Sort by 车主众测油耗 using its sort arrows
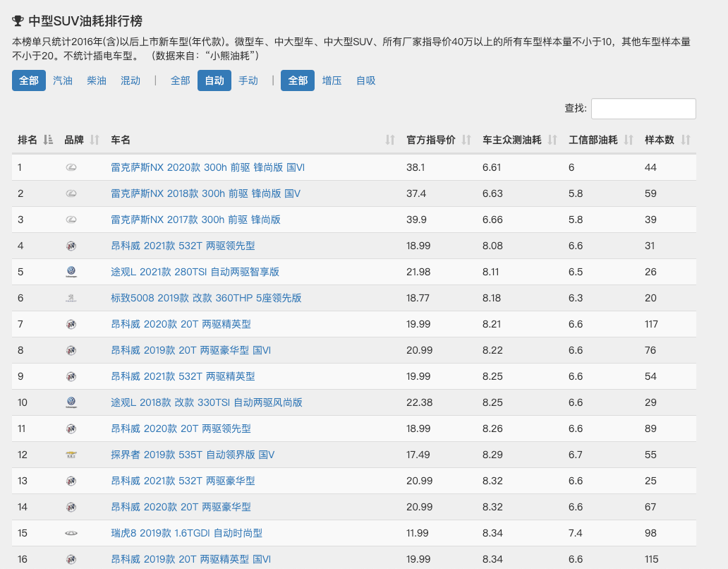This screenshot has height=569, width=728. [x=552, y=140]
